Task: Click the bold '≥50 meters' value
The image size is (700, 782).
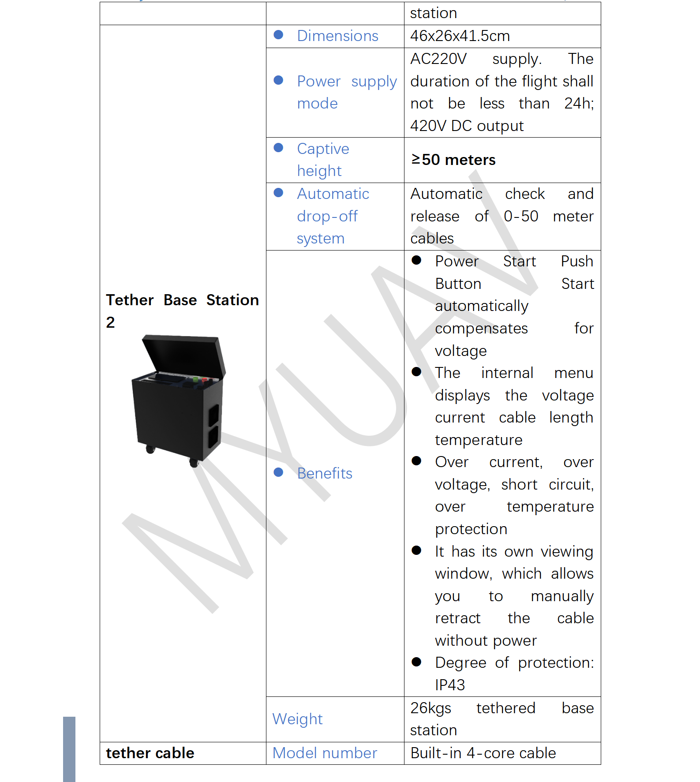Action: point(453,160)
